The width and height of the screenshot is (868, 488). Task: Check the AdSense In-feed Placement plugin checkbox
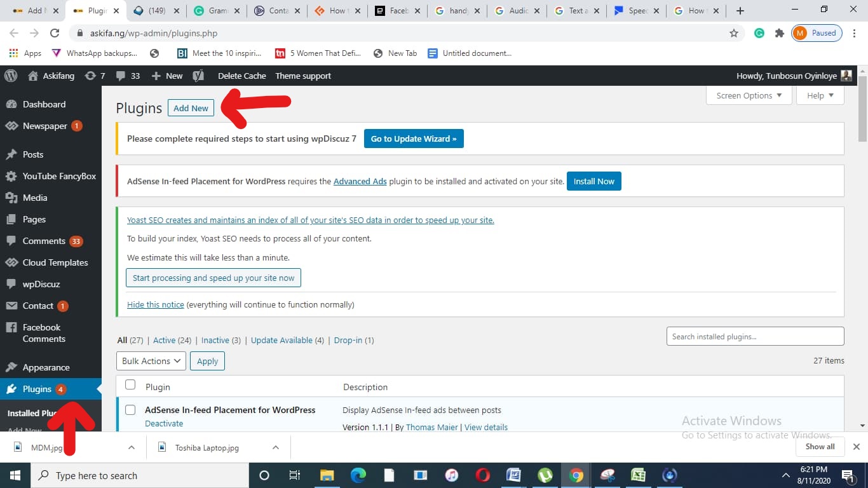[x=130, y=410]
